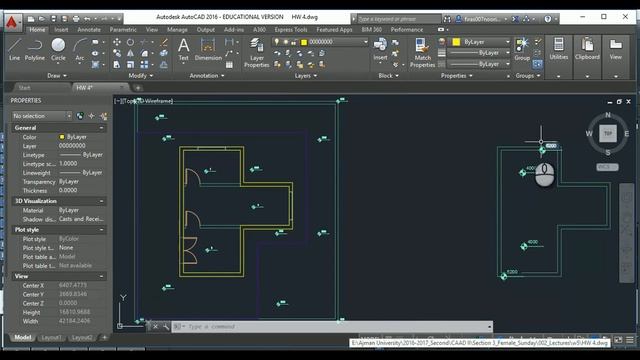Click the Move tool in Modify panel
Image resolution: width=640 pixels, height=360 pixels.
point(117,42)
